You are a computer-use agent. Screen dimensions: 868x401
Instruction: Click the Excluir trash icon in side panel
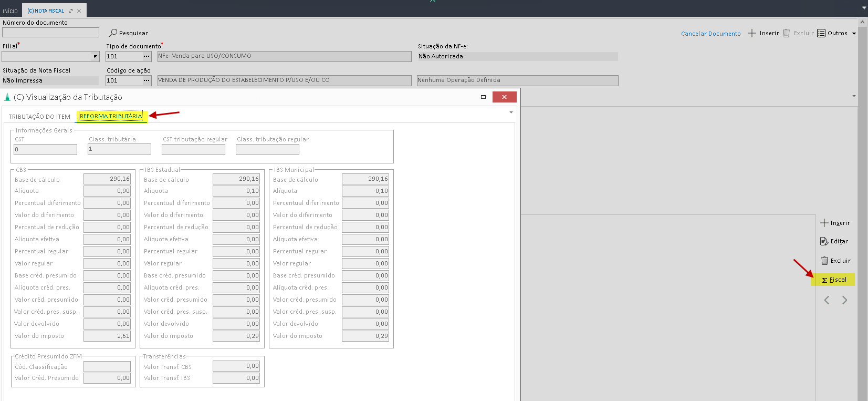click(824, 261)
